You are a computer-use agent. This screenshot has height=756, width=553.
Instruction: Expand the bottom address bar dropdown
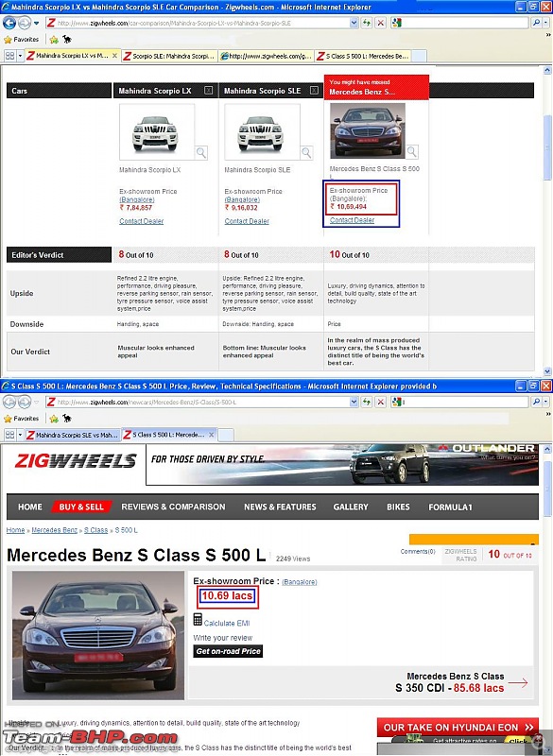(354, 402)
